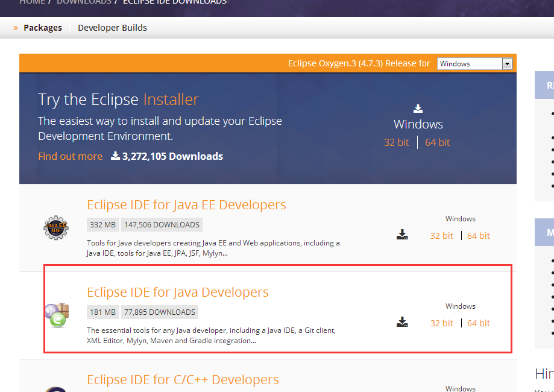Download Java Developers 64 bit
This screenshot has height=392, width=554.
(x=479, y=323)
